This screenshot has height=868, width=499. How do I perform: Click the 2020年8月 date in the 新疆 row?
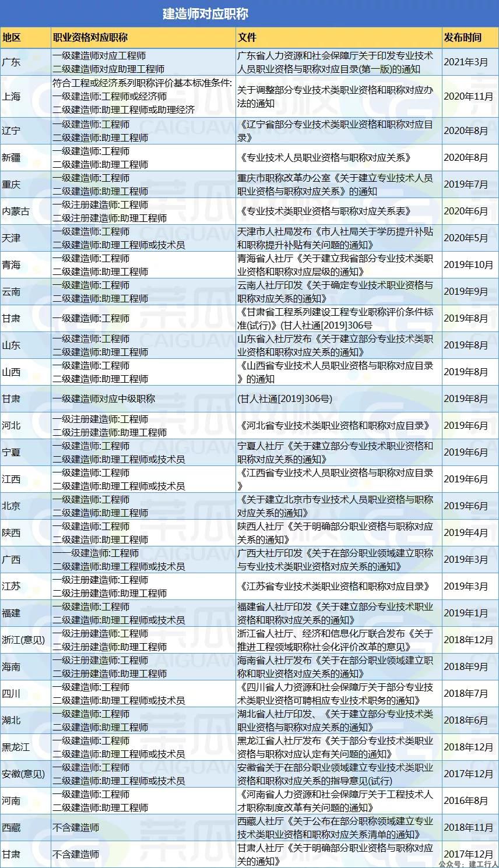pos(466,158)
